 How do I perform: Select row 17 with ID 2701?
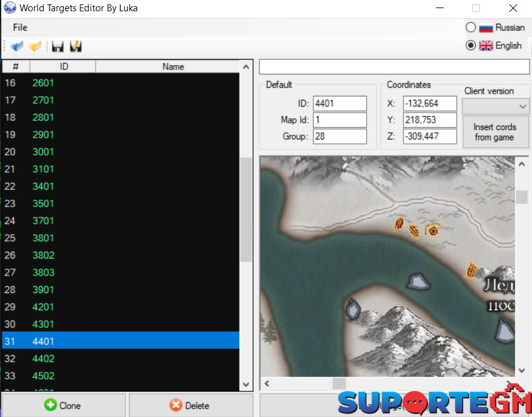coord(121,100)
